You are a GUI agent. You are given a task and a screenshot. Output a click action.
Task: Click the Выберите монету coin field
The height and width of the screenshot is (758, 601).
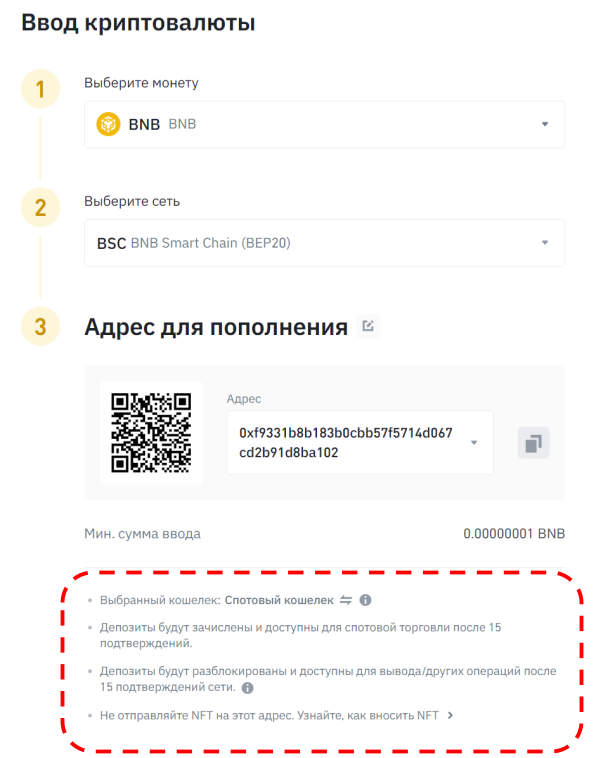(x=324, y=124)
